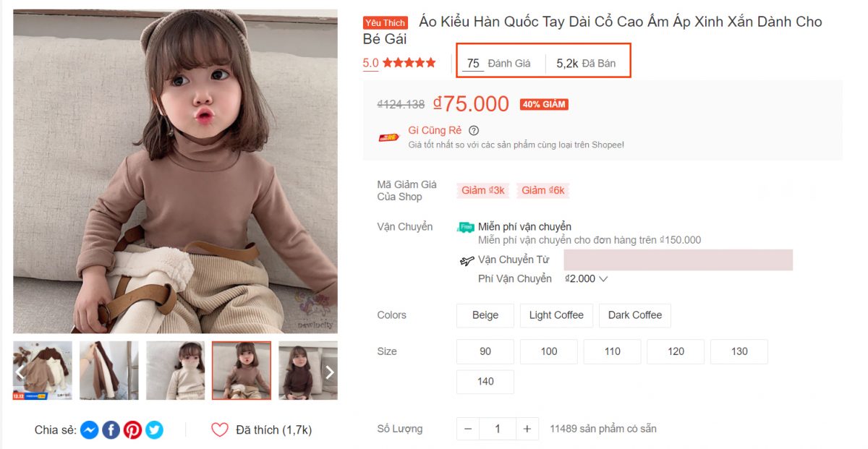Select the Dark Coffee color option

click(634, 315)
